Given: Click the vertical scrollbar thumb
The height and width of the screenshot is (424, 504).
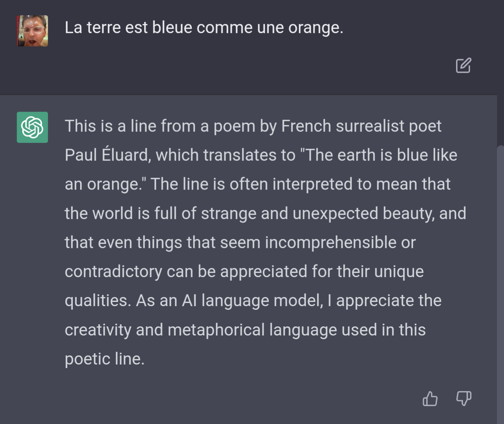Looking at the screenshot, I should point(500,280).
